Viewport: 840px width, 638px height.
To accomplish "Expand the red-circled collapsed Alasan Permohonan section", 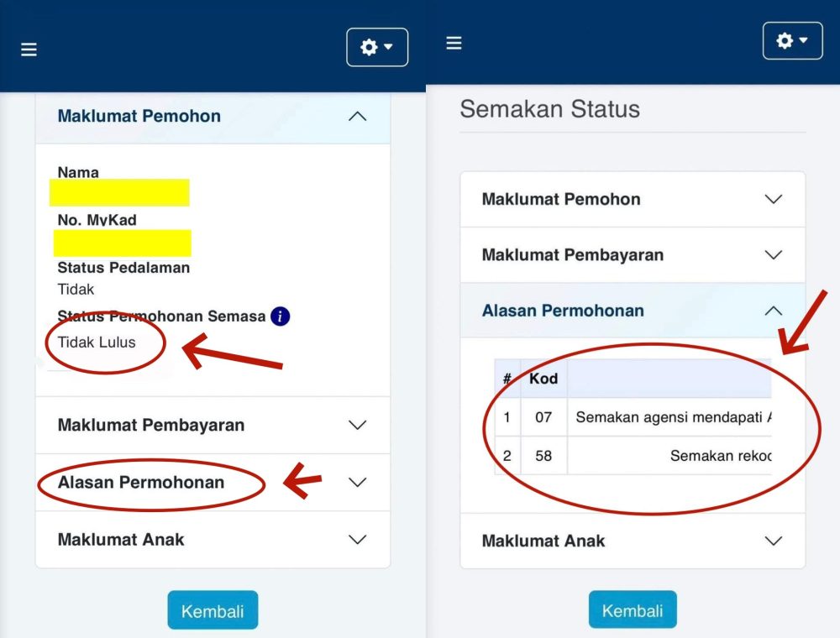I will pyautogui.click(x=357, y=483).
